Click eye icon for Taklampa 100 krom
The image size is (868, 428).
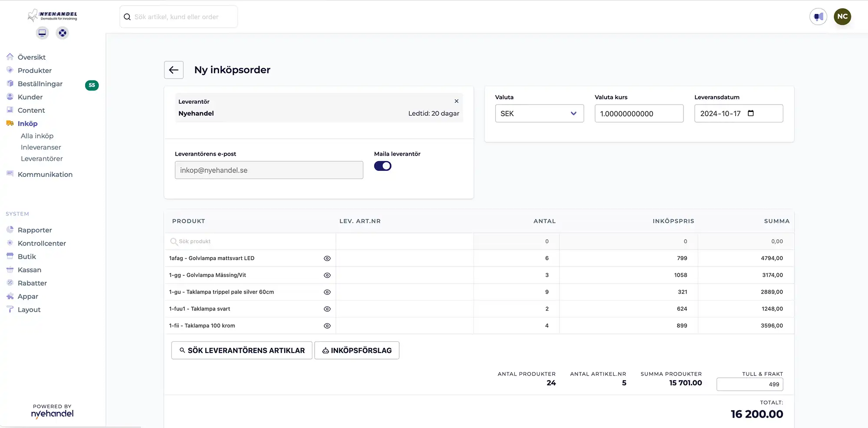point(327,326)
